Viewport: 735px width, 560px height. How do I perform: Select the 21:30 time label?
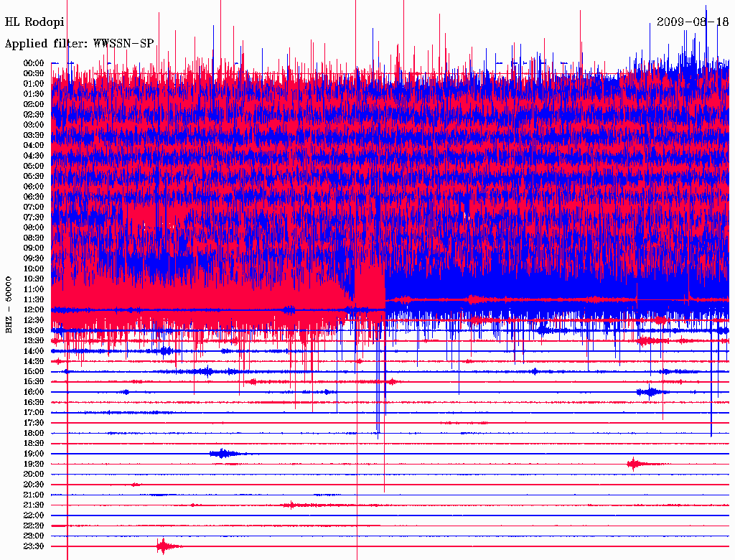34,505
